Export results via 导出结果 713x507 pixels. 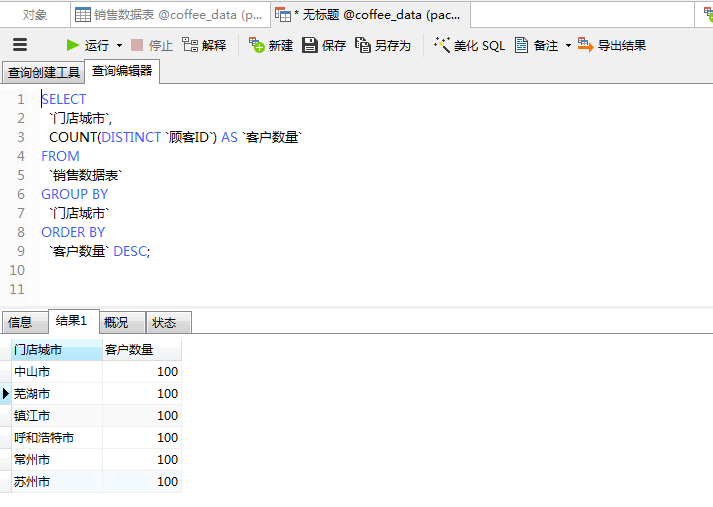[x=612, y=45]
